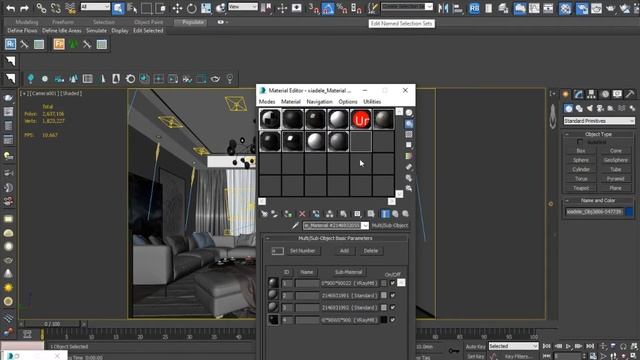Open the Material menu in Material Editor
Screen dimensions: 640x360
click(x=291, y=102)
